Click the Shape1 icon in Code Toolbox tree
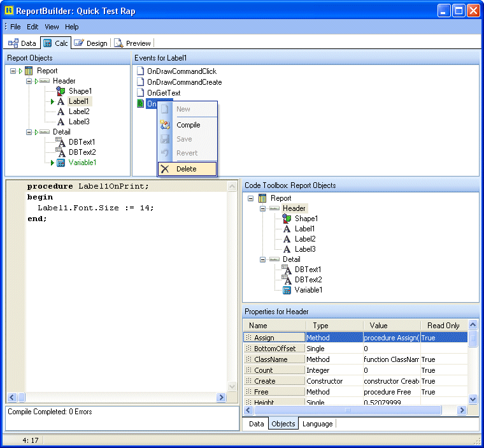Viewport: 484px width, 448px height. point(287,219)
